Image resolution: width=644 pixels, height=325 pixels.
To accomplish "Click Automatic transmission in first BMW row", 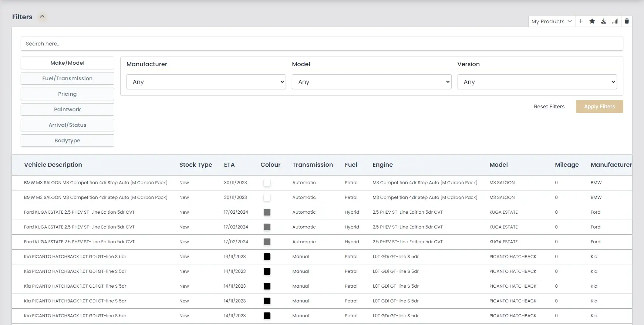I will coord(304,183).
